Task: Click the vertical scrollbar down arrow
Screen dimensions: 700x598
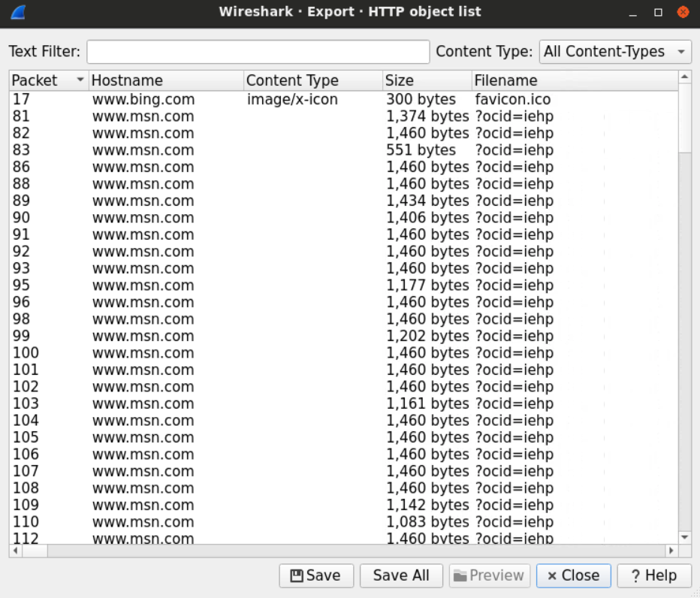Action: pos(684,536)
